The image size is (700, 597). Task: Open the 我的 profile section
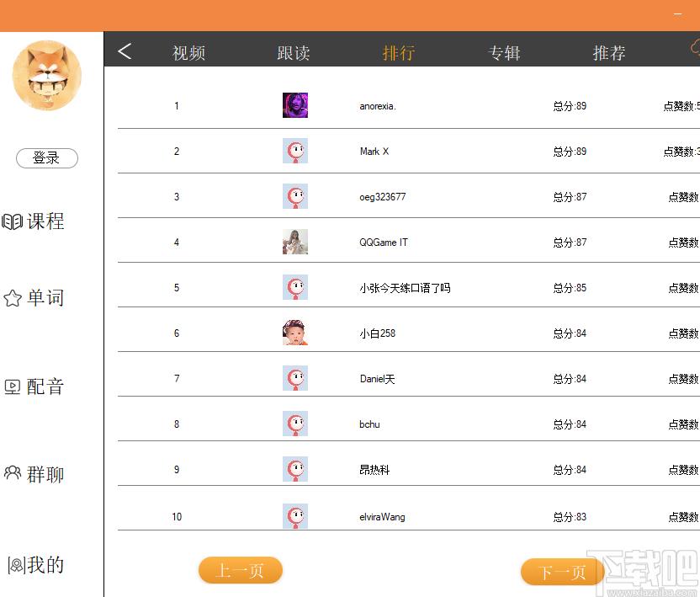tap(36, 565)
